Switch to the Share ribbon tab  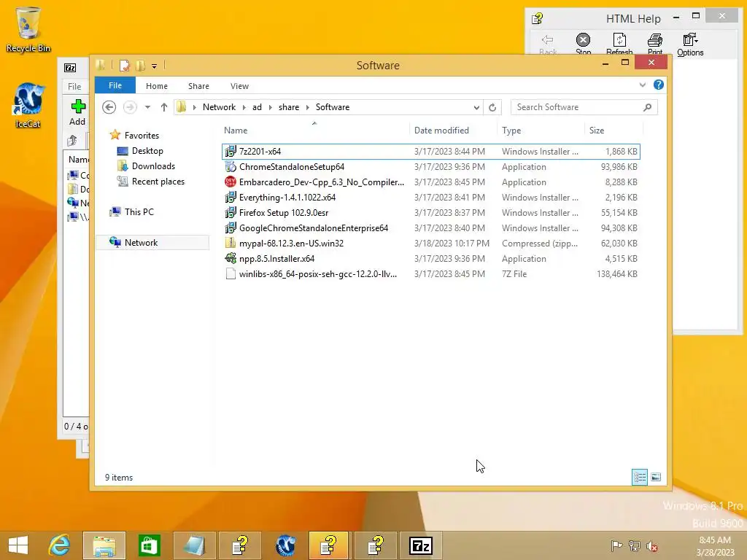[x=198, y=86]
